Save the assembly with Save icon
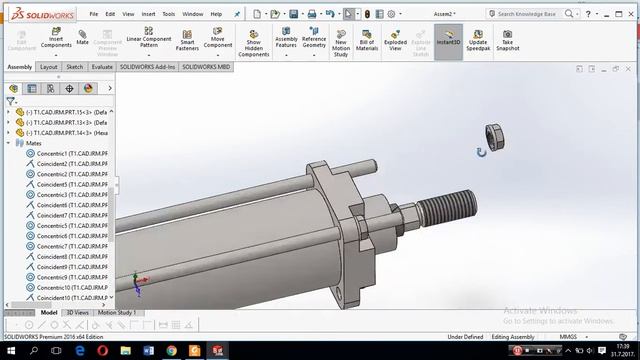The height and width of the screenshot is (360, 640). point(293,14)
